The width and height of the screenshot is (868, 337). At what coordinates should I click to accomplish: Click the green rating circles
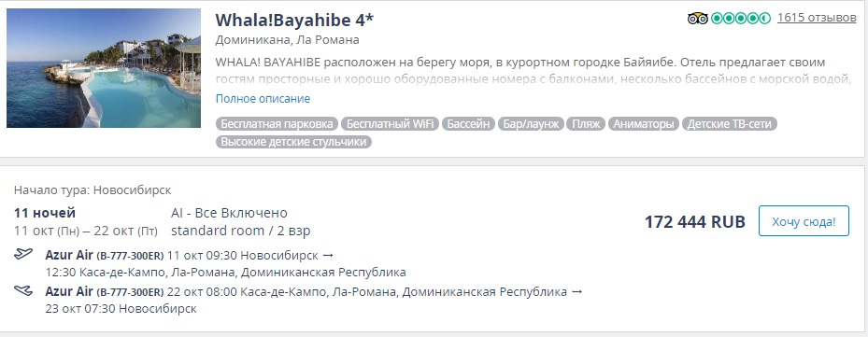click(x=741, y=19)
